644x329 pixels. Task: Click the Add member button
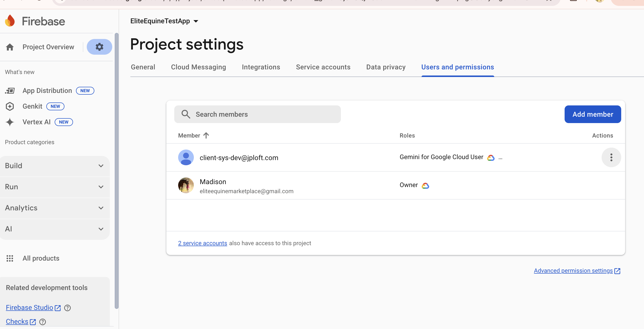593,114
